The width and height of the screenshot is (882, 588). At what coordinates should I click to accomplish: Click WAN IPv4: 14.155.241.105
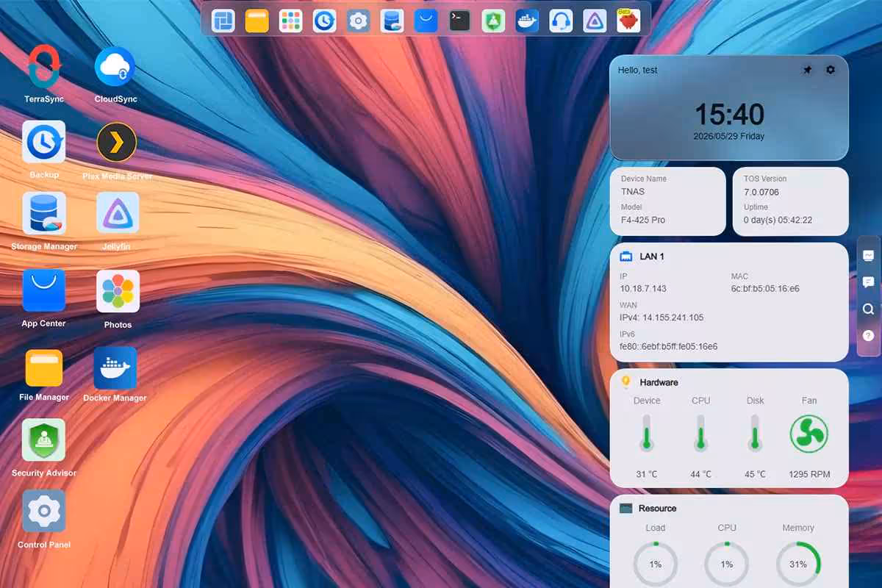pos(661,318)
